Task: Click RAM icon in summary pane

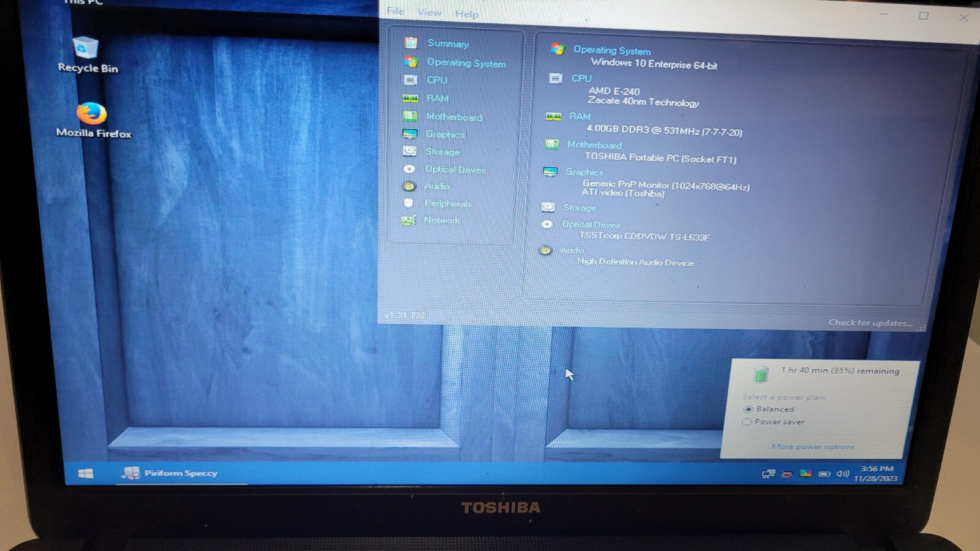Action: 553,116
